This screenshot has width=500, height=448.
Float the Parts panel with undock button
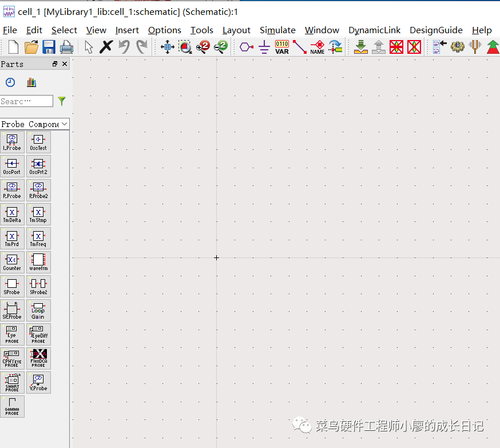[x=55, y=64]
